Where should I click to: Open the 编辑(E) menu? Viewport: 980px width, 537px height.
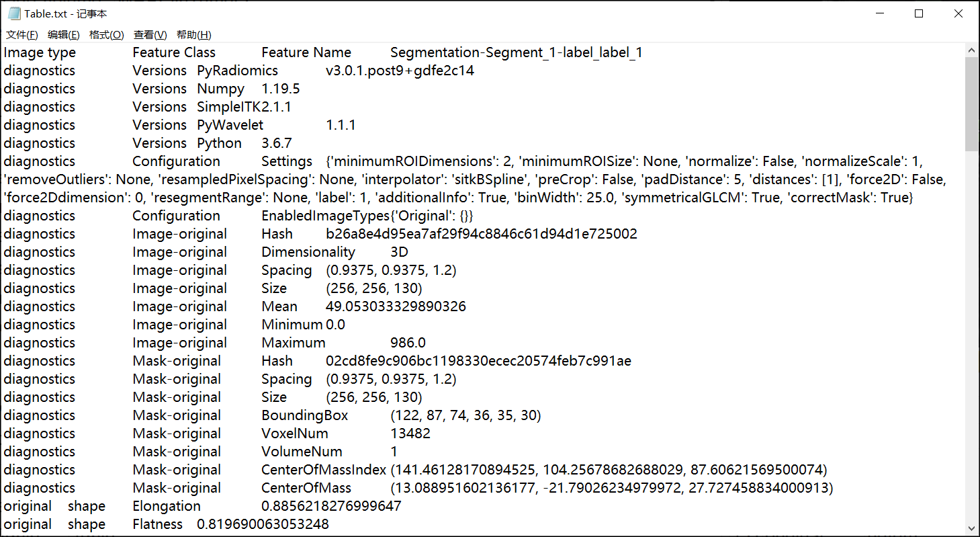pos(63,35)
